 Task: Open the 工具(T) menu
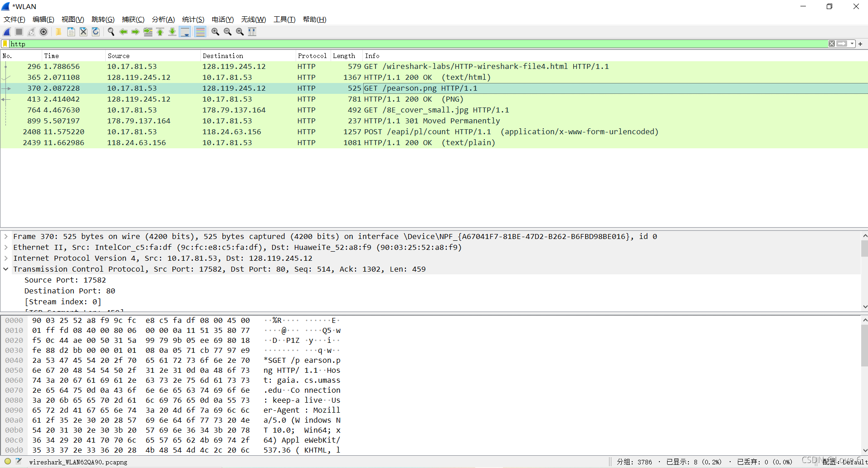pos(284,19)
